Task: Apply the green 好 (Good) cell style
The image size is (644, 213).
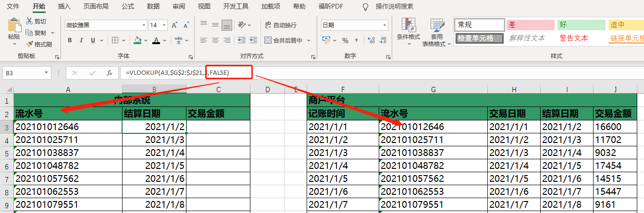Action: [x=582, y=25]
